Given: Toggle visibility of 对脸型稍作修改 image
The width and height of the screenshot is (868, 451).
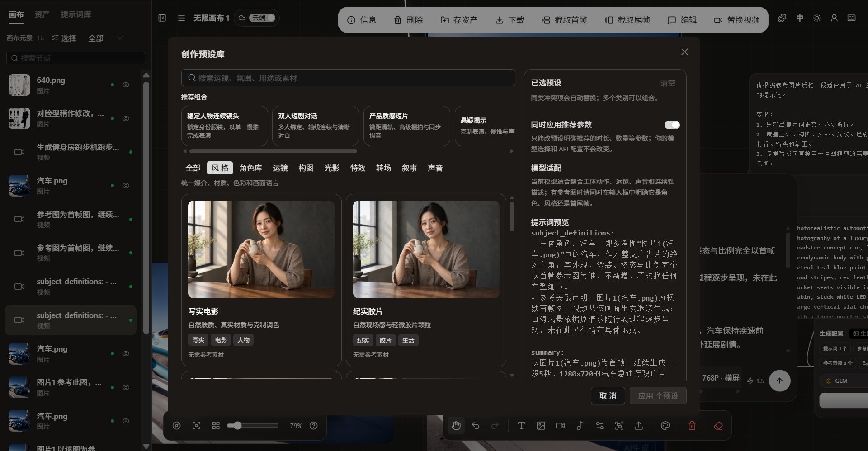Looking at the screenshot, I should point(126,118).
